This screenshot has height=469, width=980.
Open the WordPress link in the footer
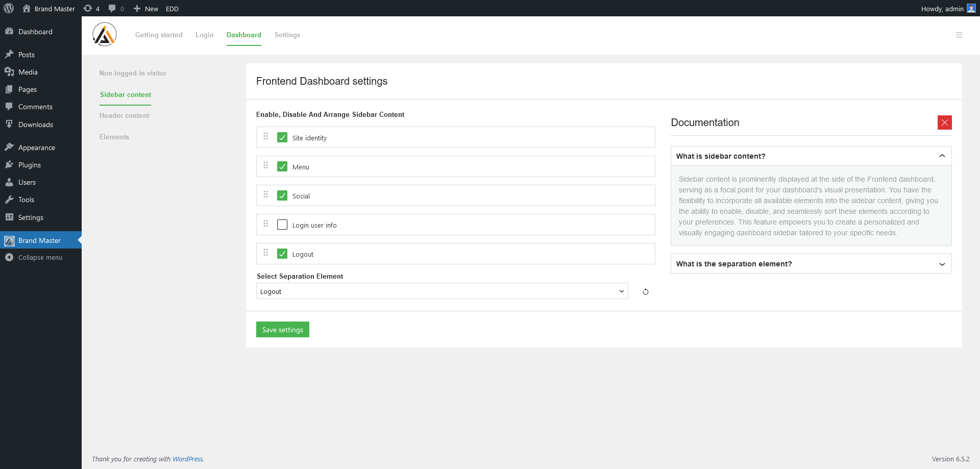[x=188, y=459]
